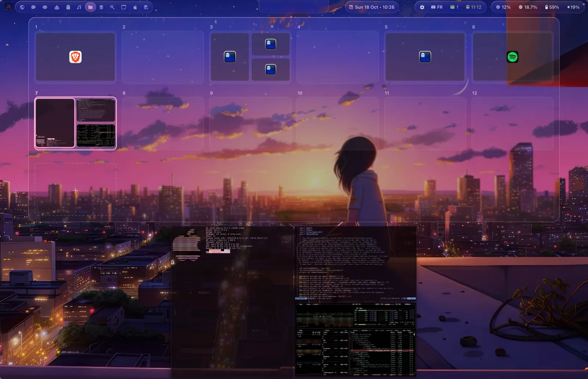Select the bottom-right Ghostty window in workspace 3

coord(270,69)
